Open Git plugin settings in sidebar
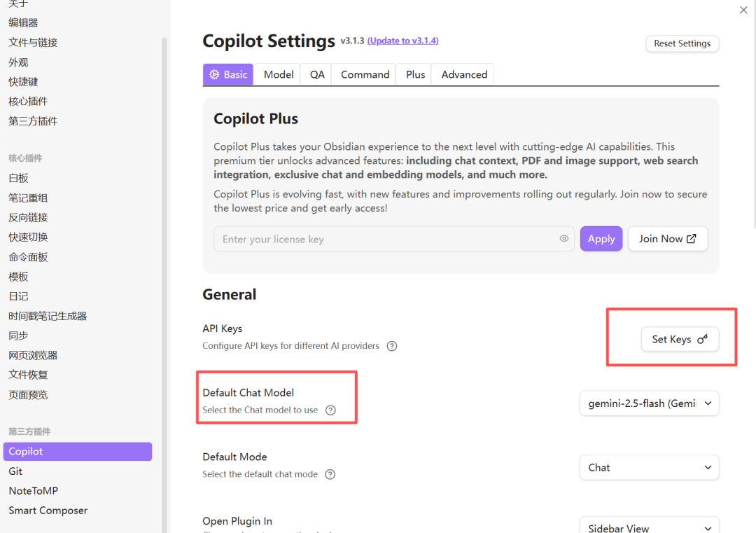Image resolution: width=756 pixels, height=533 pixels. 16,471
